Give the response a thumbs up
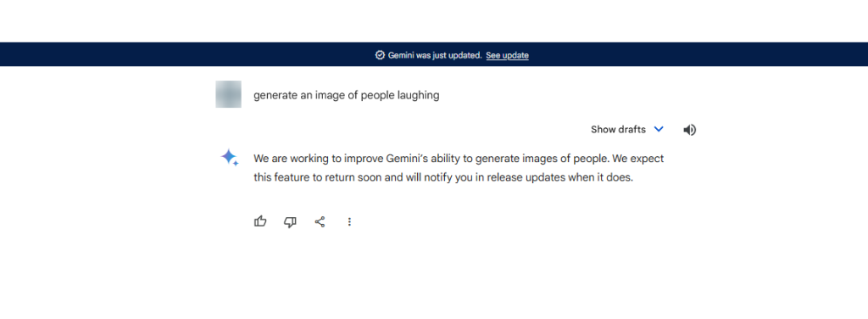 [260, 221]
